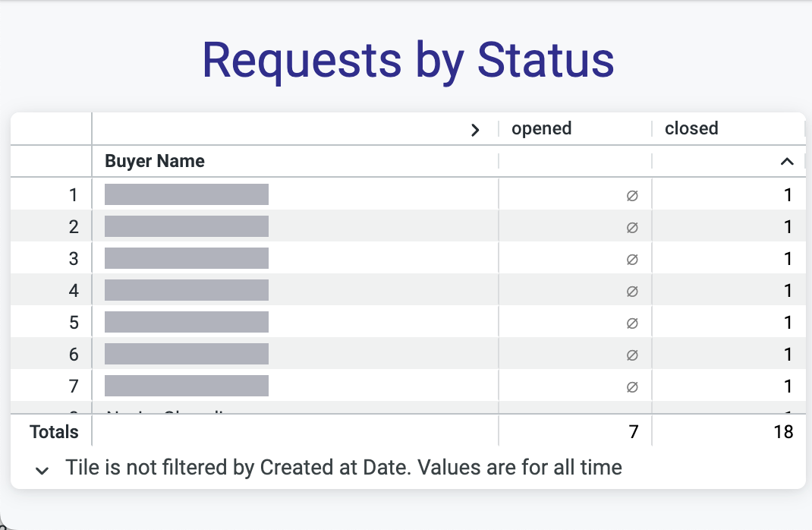Click the null opened value in row 2
This screenshot has height=530, width=812.
[x=632, y=228]
